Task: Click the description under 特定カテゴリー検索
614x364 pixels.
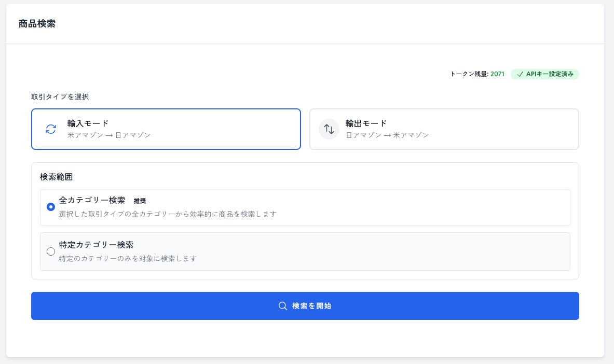Action: tap(128, 258)
